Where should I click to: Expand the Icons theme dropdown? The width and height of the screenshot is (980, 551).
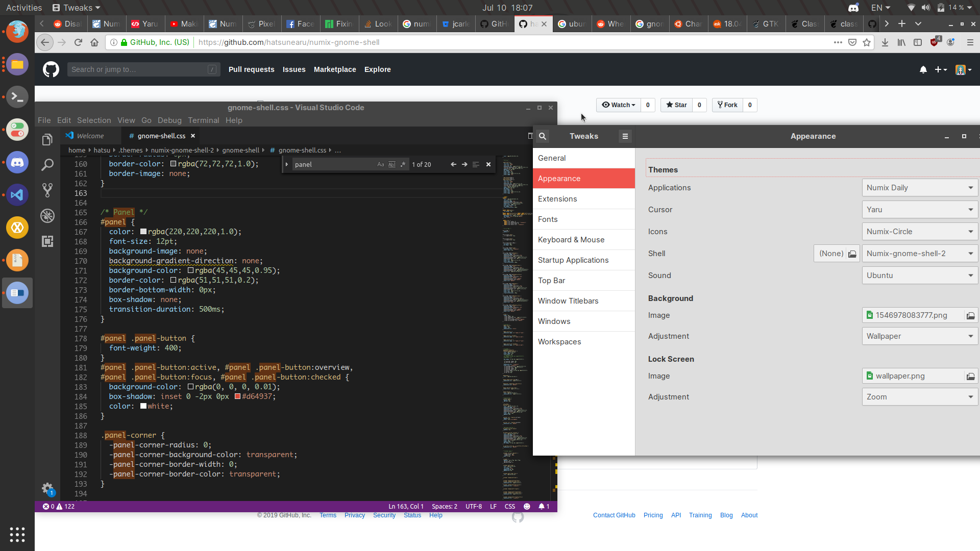970,231
